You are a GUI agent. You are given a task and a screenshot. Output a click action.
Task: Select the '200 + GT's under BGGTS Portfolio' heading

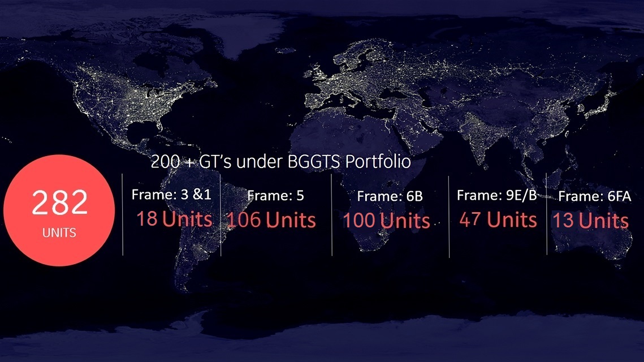click(x=281, y=161)
